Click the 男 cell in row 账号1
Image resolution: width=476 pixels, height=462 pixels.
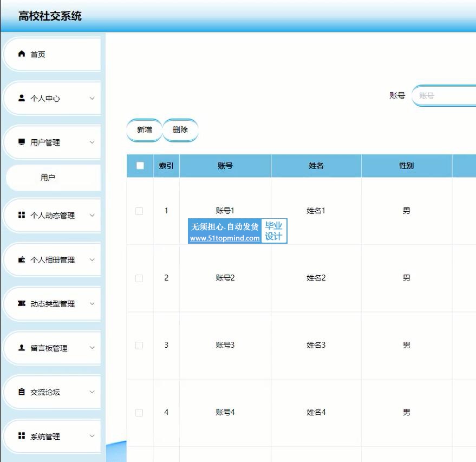click(407, 210)
